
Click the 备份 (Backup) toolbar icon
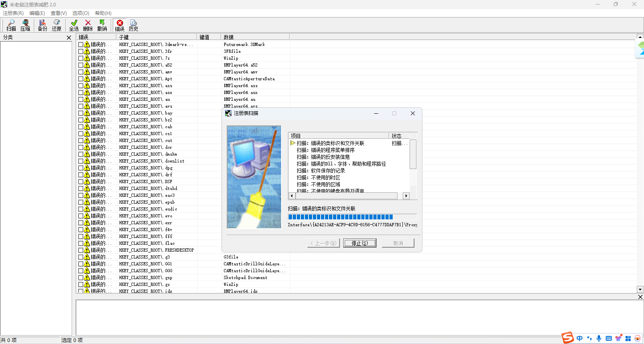[42, 25]
